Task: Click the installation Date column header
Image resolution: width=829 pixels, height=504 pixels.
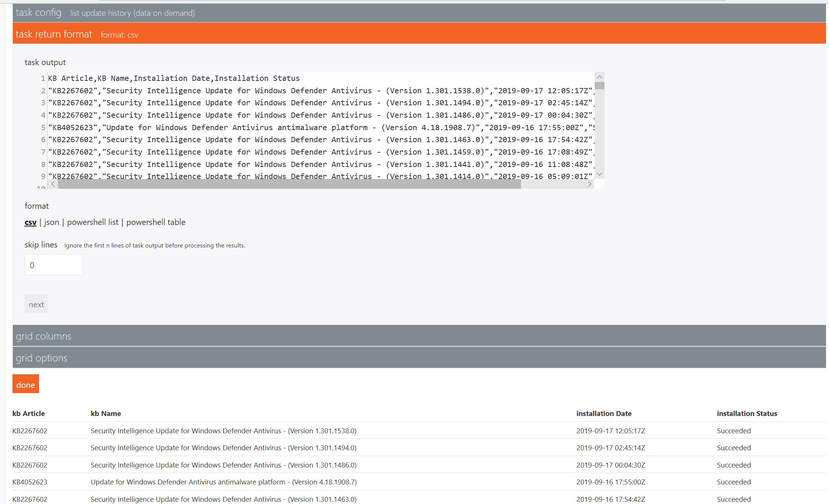Action: coord(604,413)
